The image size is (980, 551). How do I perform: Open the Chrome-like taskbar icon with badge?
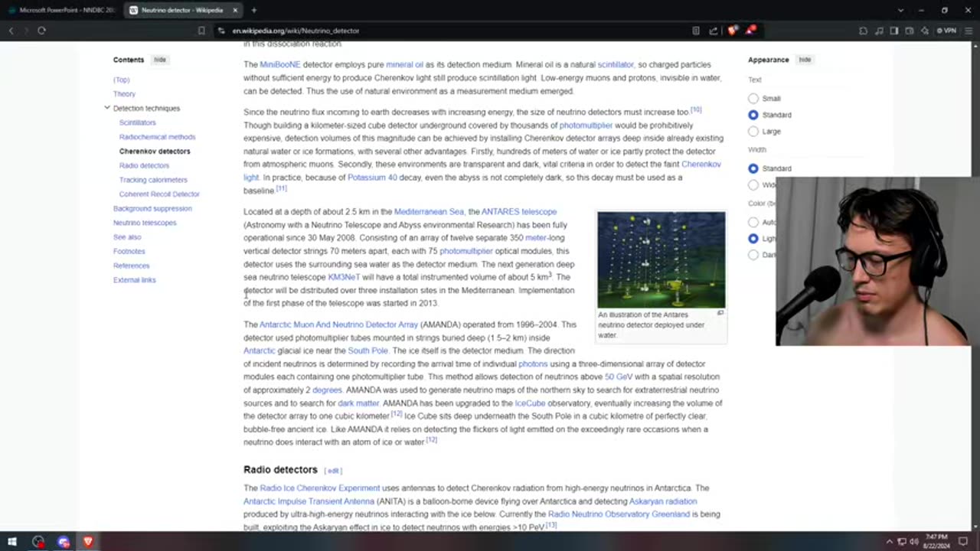64,542
